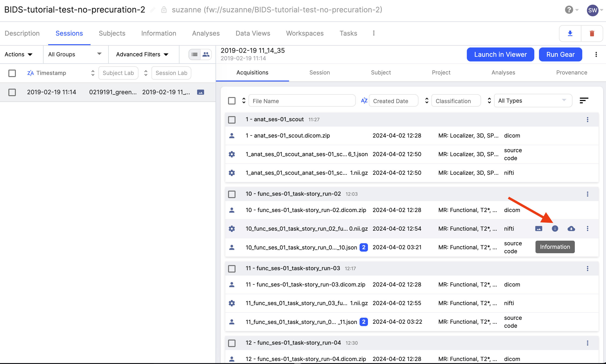Open the Tasks tab
This screenshot has width=606, height=364.
348,33
